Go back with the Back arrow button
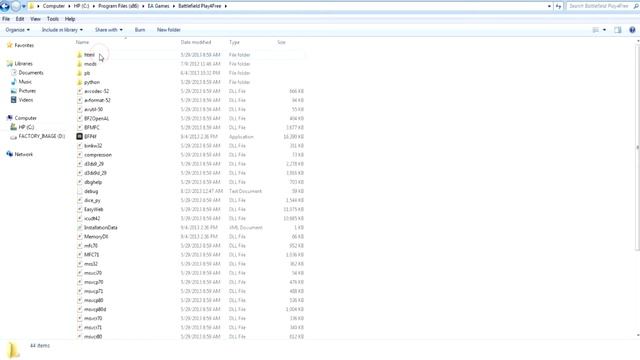The image size is (640, 360). pos(4,6)
